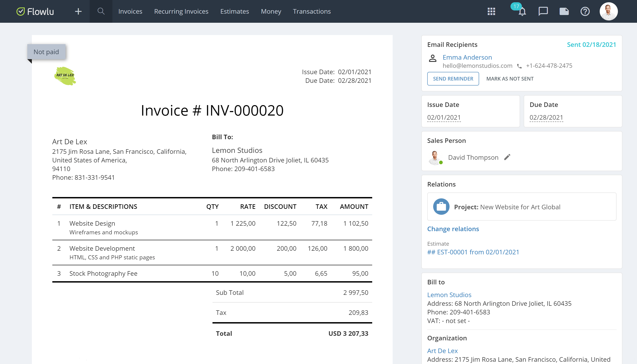The width and height of the screenshot is (637, 364).
Task: Open the Transactions menu item
Action: (311, 11)
